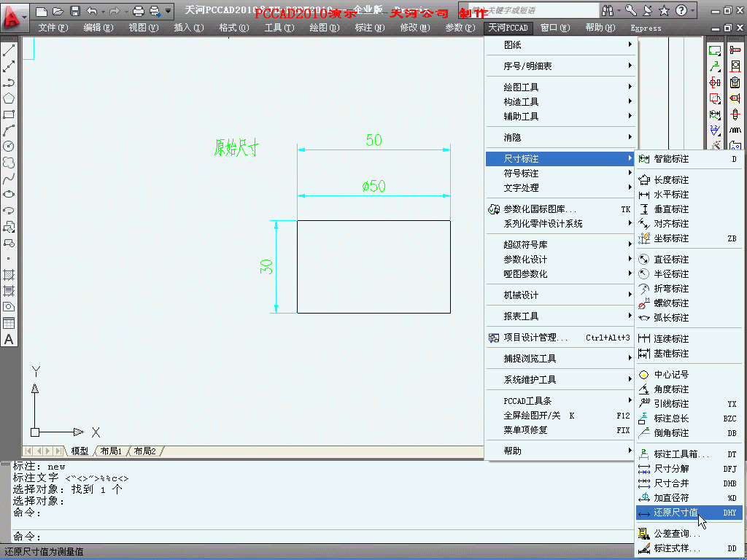Choose 连续标注 continuous dimension
Screen dimensions: 747x560
(689, 339)
